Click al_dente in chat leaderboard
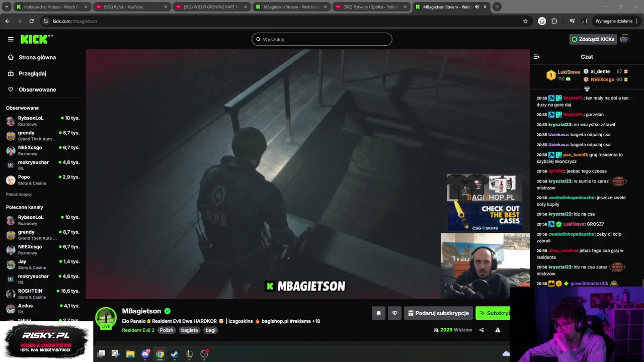 (600, 71)
